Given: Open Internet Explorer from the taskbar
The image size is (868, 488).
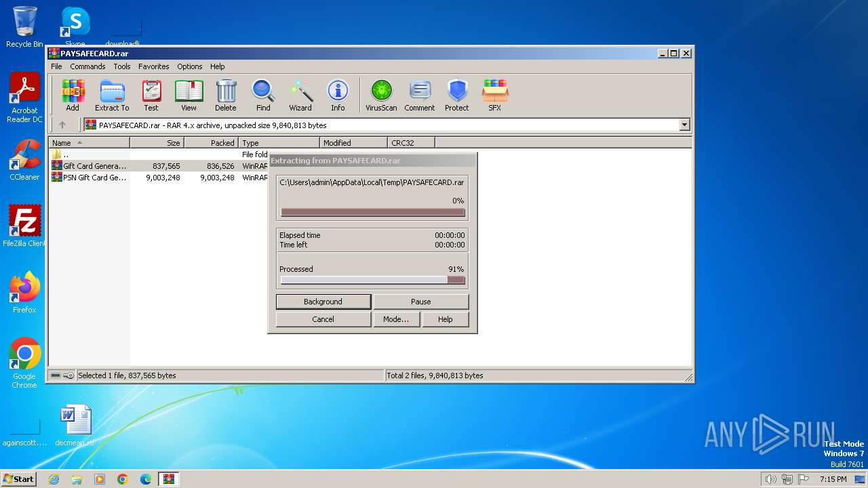Looking at the screenshot, I should 54,479.
